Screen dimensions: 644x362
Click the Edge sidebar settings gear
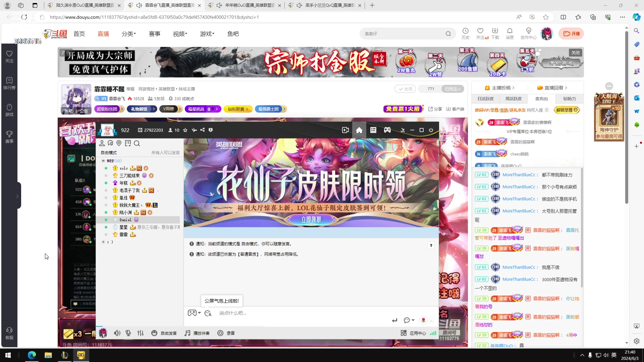tap(637, 341)
